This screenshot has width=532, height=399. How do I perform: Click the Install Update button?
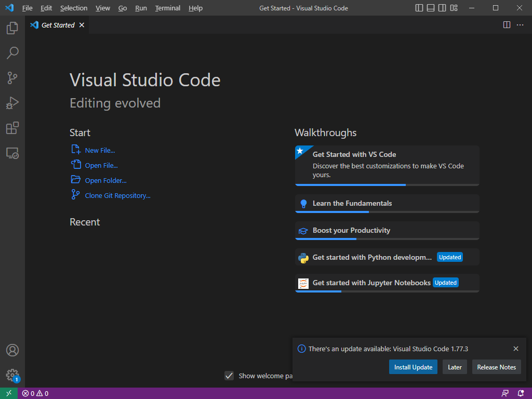click(x=413, y=367)
